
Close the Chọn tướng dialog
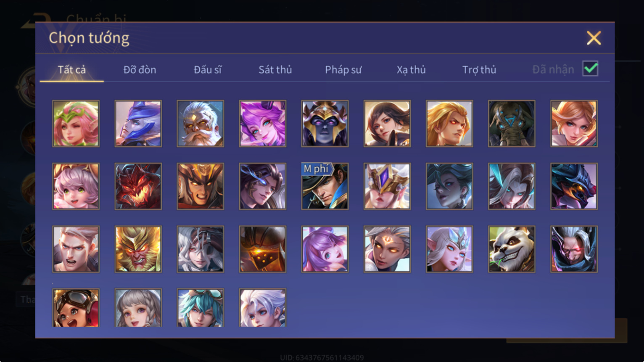pos(594,38)
